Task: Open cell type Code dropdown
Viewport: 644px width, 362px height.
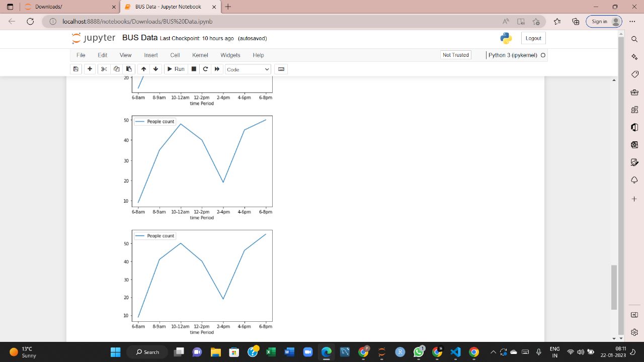Action: (x=248, y=69)
